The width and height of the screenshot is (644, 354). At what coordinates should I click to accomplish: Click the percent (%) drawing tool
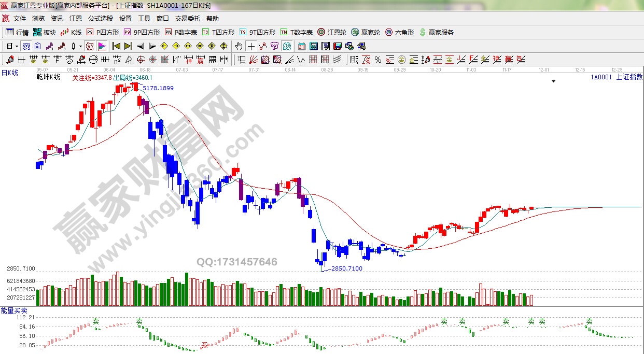coord(378,60)
